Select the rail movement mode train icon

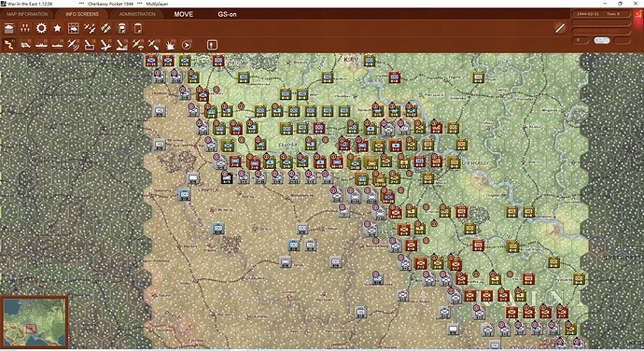point(25,45)
